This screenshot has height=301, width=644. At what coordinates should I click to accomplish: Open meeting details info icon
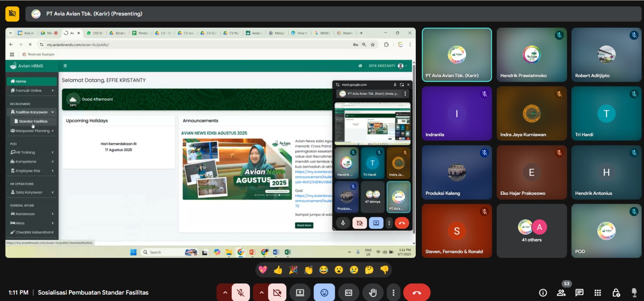[543, 293]
